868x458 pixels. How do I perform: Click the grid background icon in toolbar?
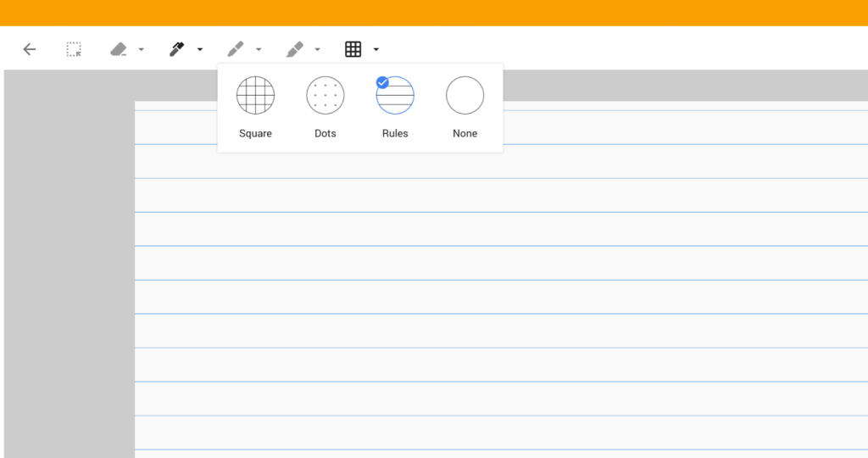[353, 49]
